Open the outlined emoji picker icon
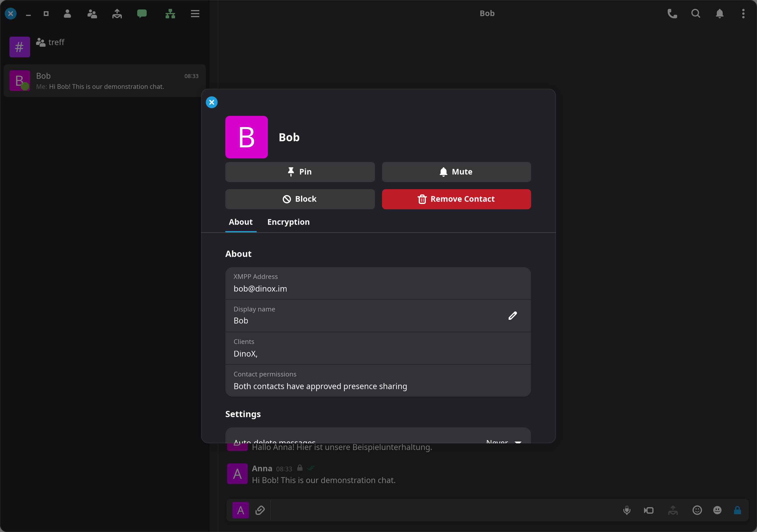The width and height of the screenshot is (757, 532). tap(697, 510)
